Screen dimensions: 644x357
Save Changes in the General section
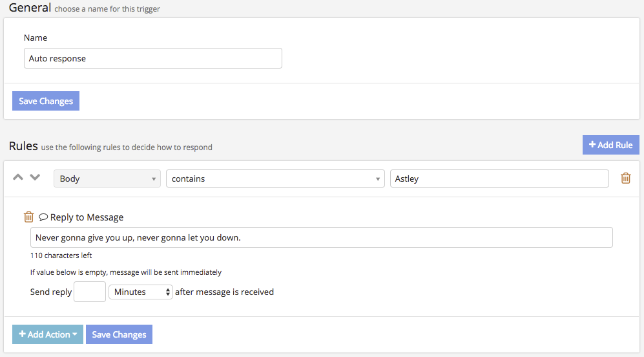(46, 101)
